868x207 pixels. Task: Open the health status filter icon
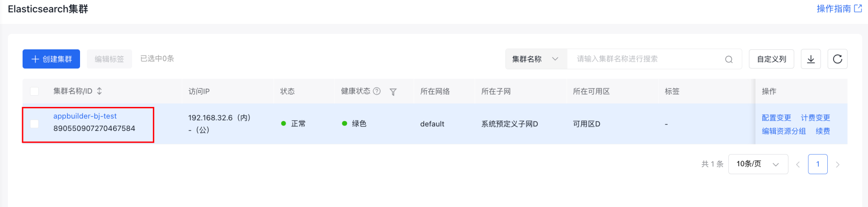[393, 92]
